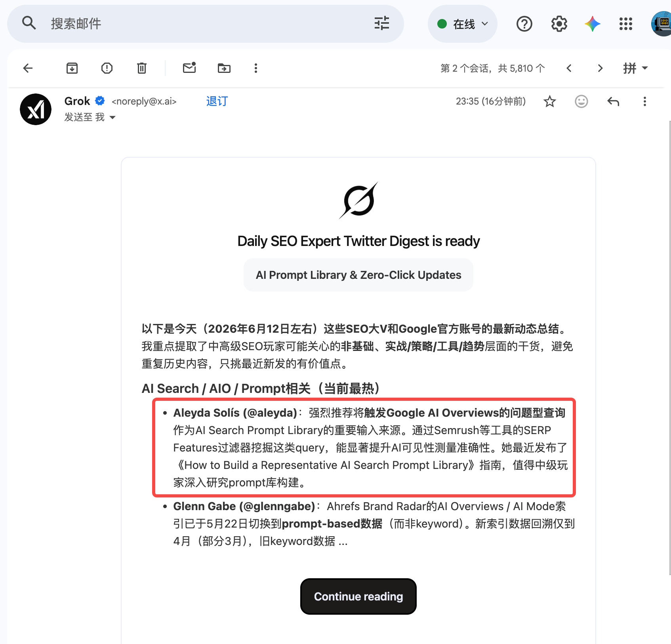The height and width of the screenshot is (644, 671).
Task: Add an emoji reaction to message
Action: (x=581, y=102)
